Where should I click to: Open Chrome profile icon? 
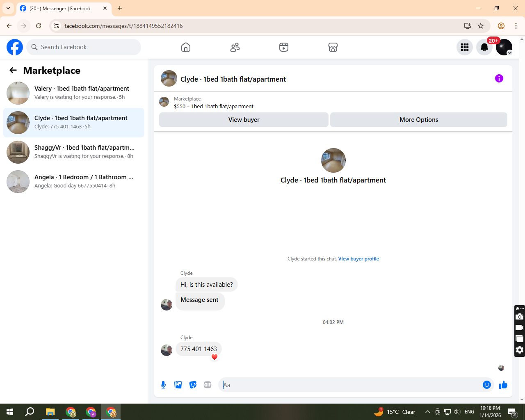tap(501, 26)
